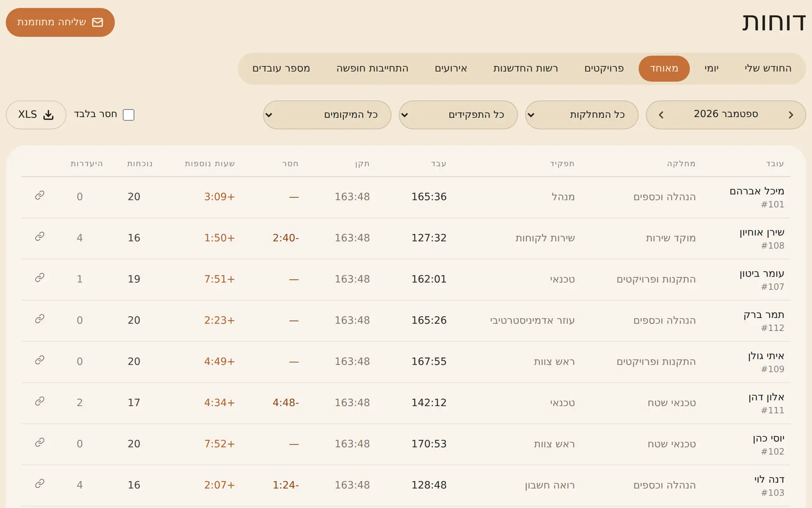Image resolution: width=812 pixels, height=508 pixels.
Task: Click the שעות נוספות column header
Action: (x=210, y=164)
